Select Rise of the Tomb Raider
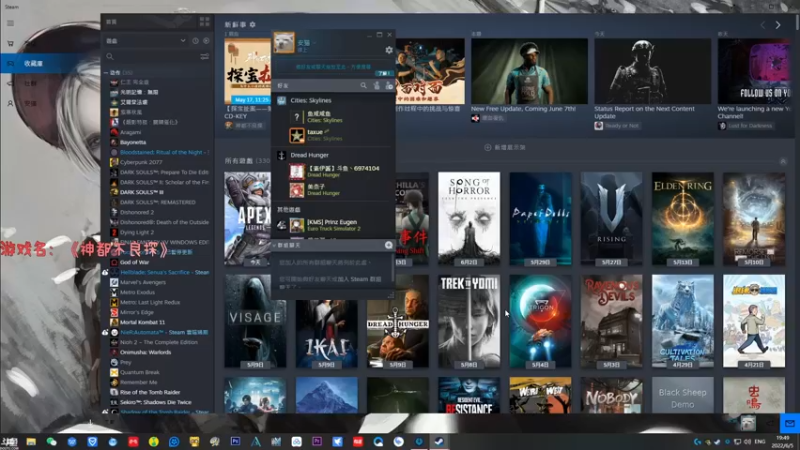The height and width of the screenshot is (450, 800). tap(150, 392)
